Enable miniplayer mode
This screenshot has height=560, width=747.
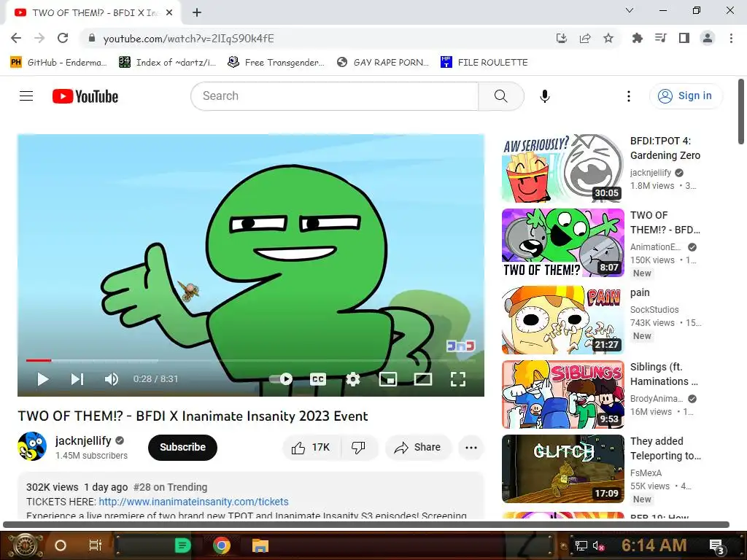coord(388,379)
